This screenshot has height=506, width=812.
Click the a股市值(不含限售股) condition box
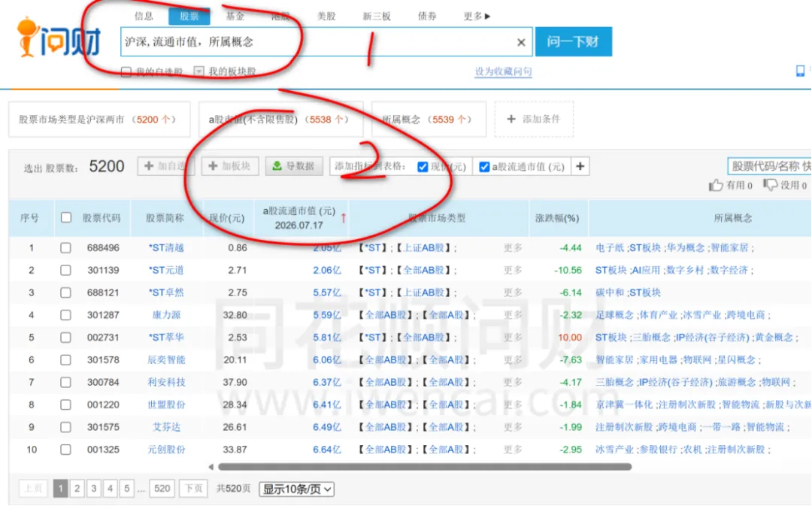(280, 119)
